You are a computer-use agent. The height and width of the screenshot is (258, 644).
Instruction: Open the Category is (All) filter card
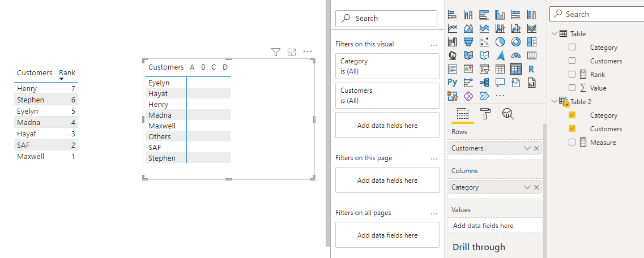[387, 66]
